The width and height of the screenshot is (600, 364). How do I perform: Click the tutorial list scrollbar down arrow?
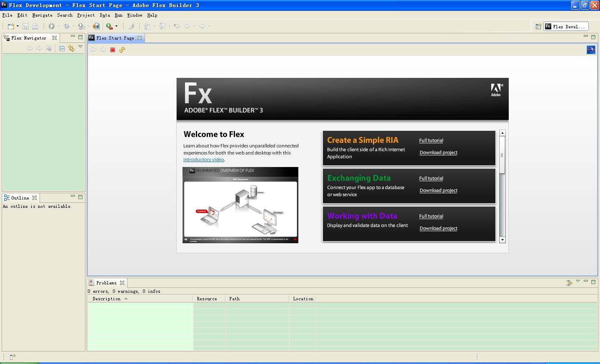502,239
